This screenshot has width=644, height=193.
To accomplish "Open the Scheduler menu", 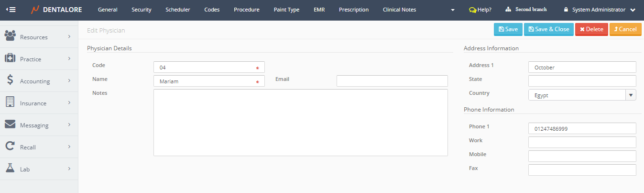I will coord(177,10).
